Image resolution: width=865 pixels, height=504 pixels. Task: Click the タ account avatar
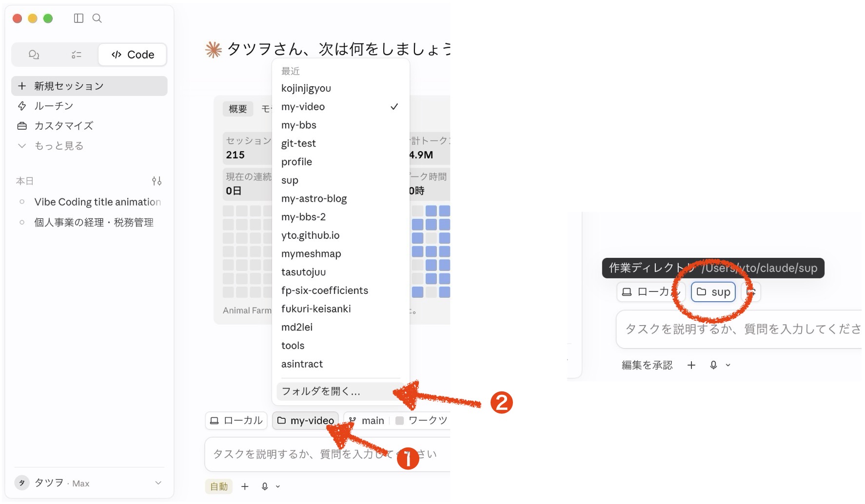(21, 483)
